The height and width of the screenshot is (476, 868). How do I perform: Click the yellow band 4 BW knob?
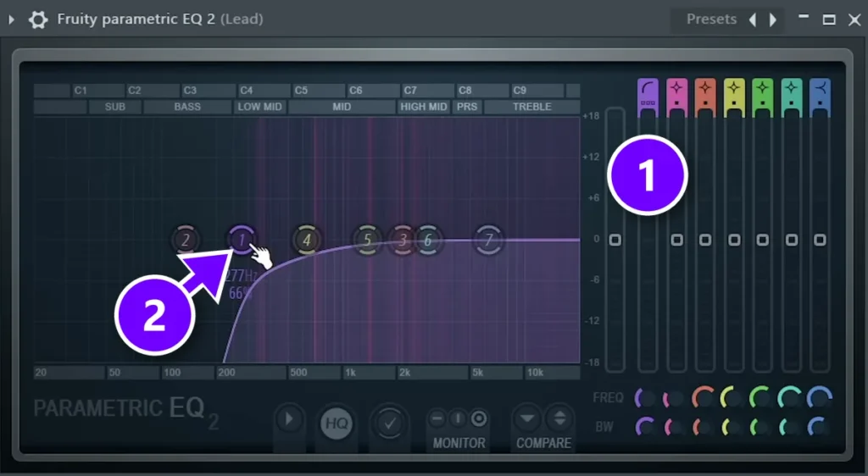tap(732, 427)
